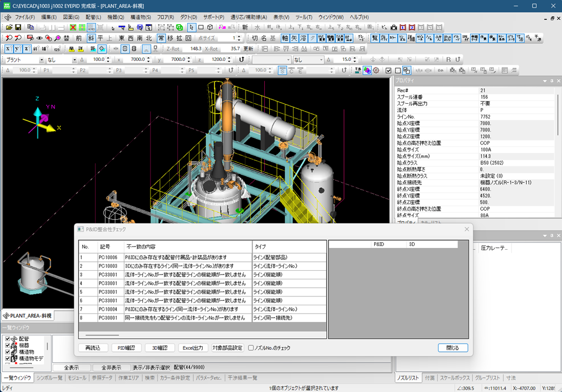Image resolution: width=562 pixels, height=392 pixels.
Task: Click the 干渉 interference check icon
Action: (358, 70)
